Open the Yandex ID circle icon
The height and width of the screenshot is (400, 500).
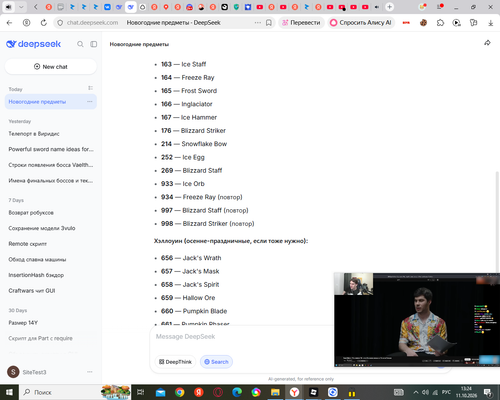26,23
